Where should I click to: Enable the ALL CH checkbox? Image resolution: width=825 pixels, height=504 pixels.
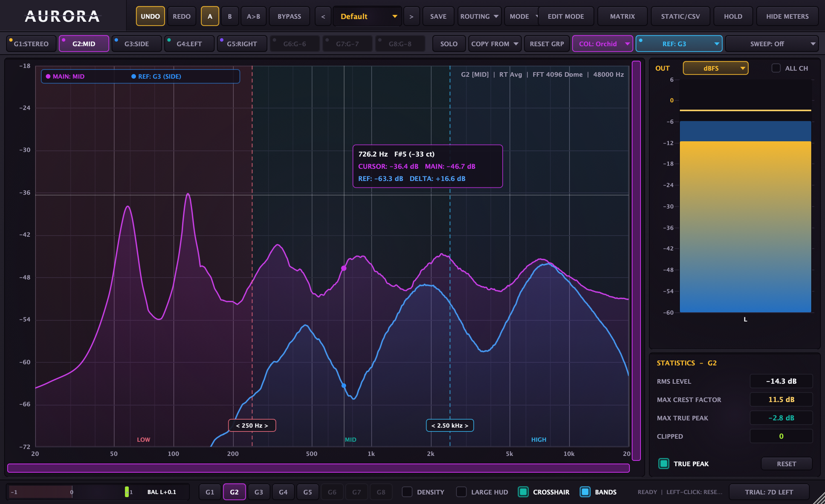pos(776,68)
